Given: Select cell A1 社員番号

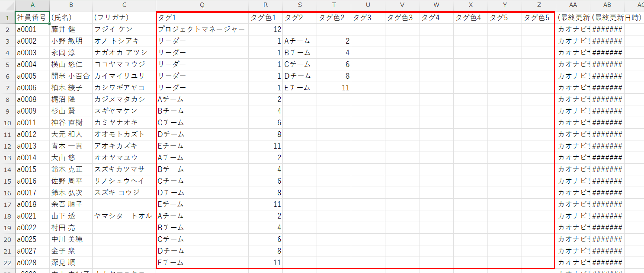Looking at the screenshot, I should pyautogui.click(x=32, y=18).
